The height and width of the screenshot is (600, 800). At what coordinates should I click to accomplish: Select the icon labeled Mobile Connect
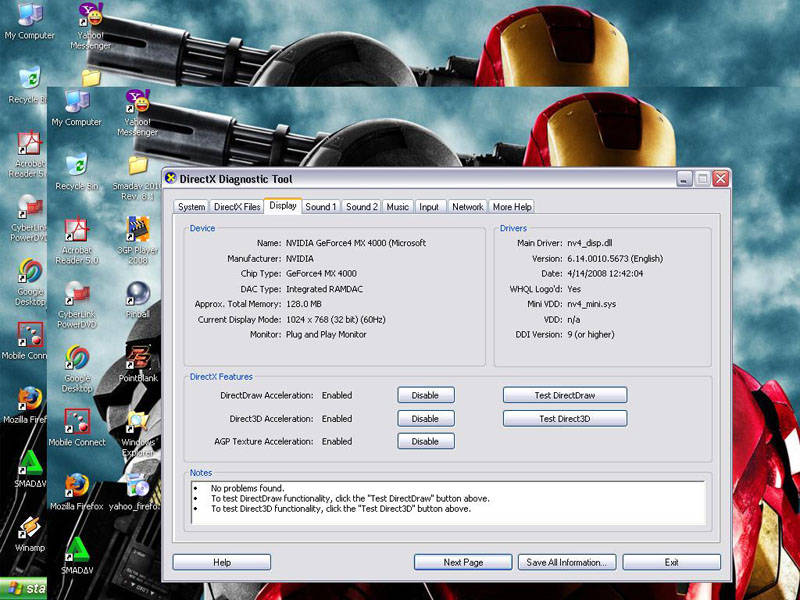77,428
